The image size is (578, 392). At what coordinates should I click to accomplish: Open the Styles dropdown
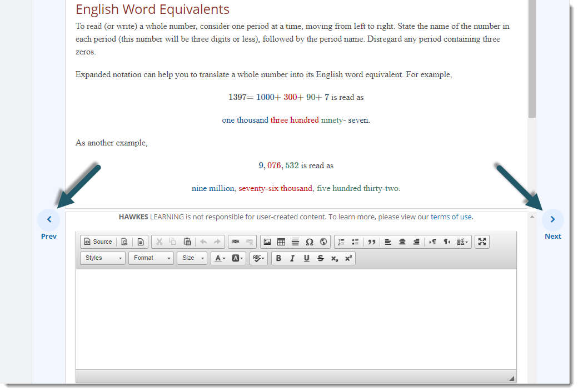(x=103, y=258)
